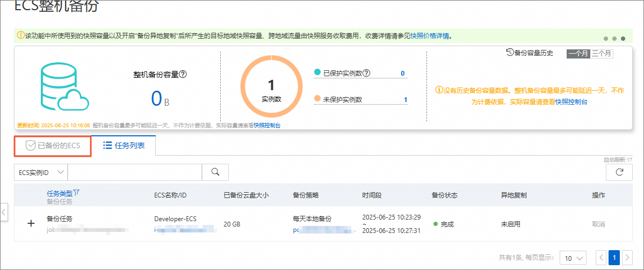Click the 完成 backup status cell
Screen dimensions: 644x270
pos(444,224)
